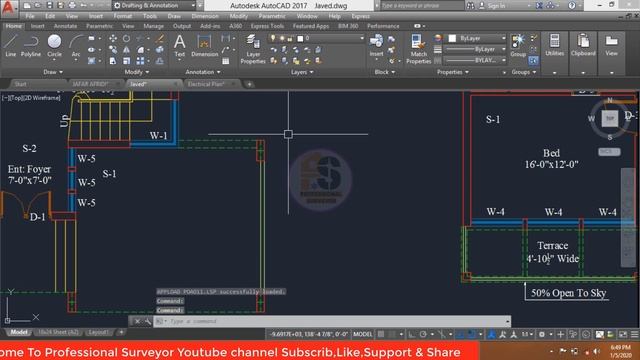
Task: Select the Stretch tool in Modify panel
Action: coord(113,61)
